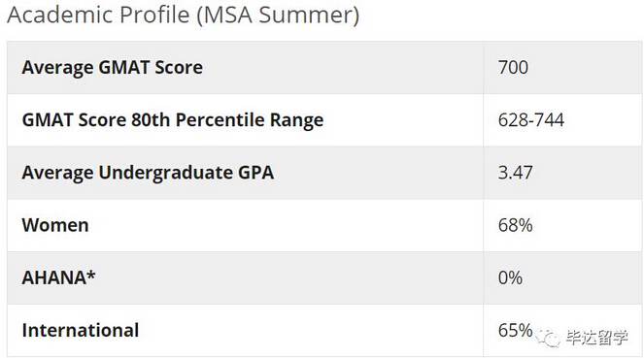
Task: Select the AHANA* row label
Action: pos(58,277)
